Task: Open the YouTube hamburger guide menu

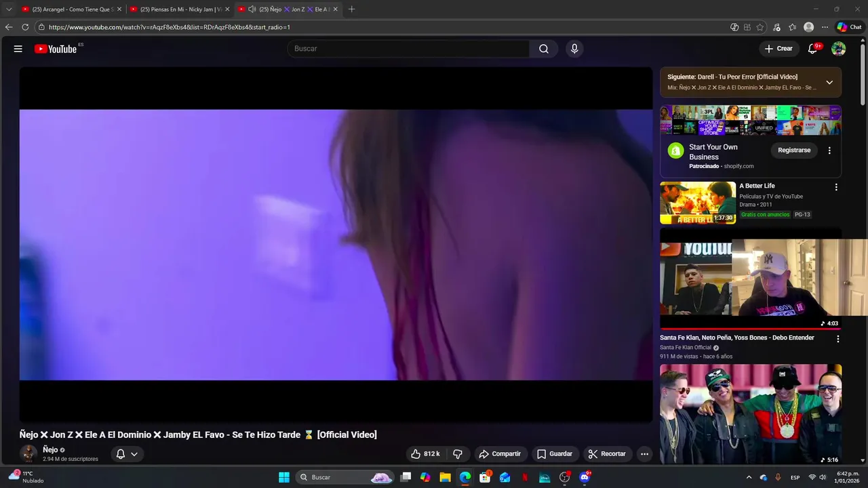Action: pos(18,49)
